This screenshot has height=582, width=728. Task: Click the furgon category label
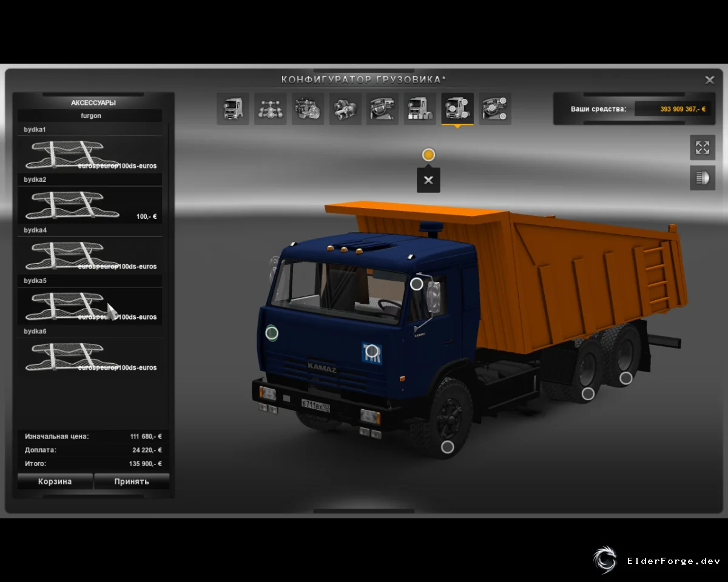(91, 116)
